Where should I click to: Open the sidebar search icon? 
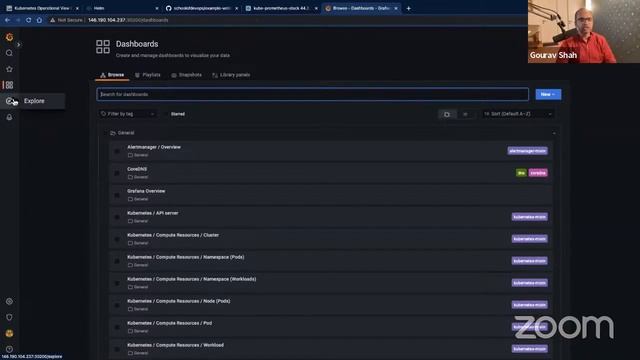pos(9,53)
